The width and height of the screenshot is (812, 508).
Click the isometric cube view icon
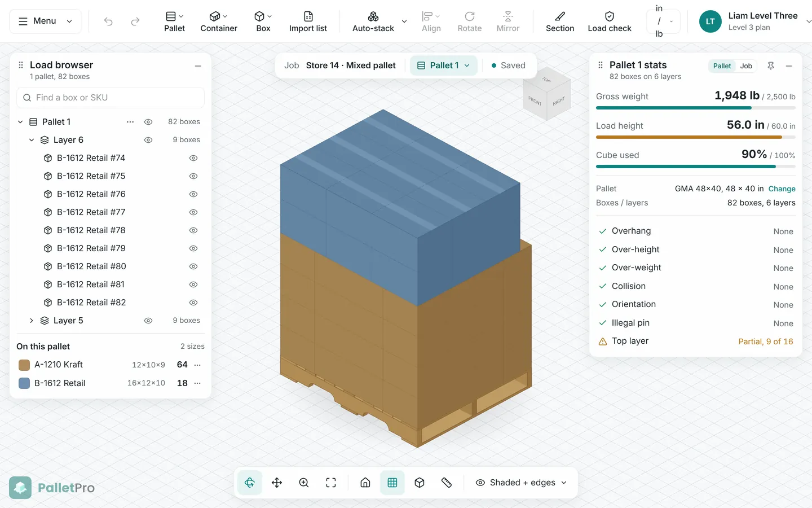click(420, 483)
